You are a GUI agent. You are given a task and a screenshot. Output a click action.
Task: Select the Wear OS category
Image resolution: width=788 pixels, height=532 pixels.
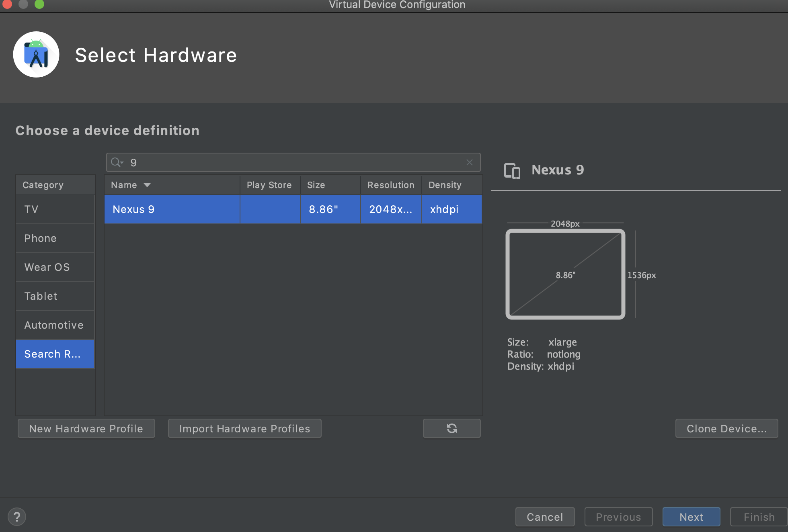pos(55,267)
